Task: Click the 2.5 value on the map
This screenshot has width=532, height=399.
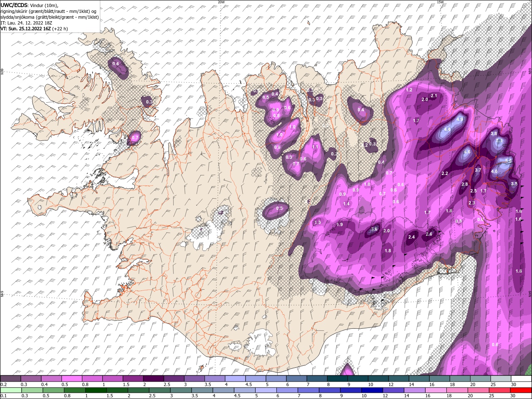Action: tap(473, 191)
